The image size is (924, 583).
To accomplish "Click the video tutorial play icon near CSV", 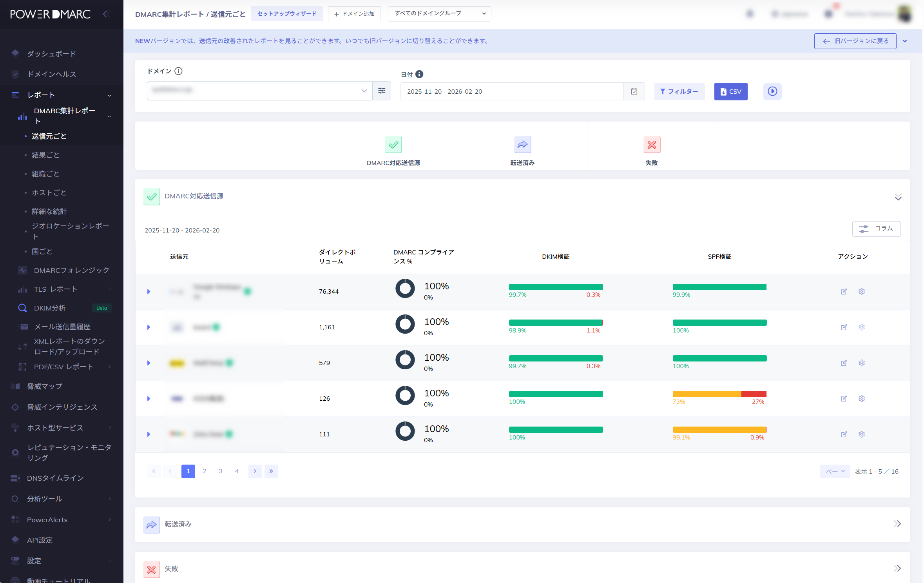I will [x=772, y=91].
